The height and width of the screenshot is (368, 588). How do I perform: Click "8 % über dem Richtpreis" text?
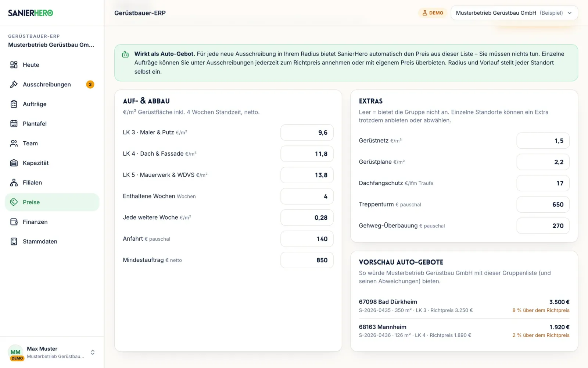(x=541, y=310)
